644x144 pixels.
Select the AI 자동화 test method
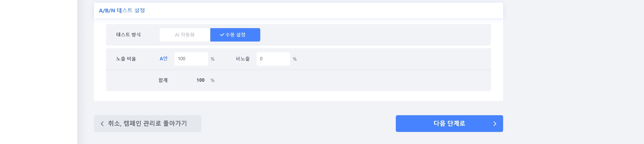pyautogui.click(x=185, y=35)
